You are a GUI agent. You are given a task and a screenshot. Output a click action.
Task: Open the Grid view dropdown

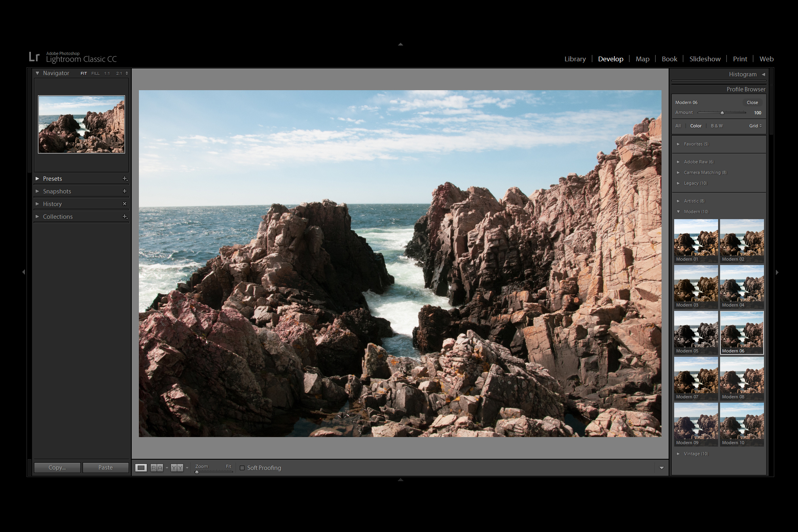pyautogui.click(x=755, y=126)
